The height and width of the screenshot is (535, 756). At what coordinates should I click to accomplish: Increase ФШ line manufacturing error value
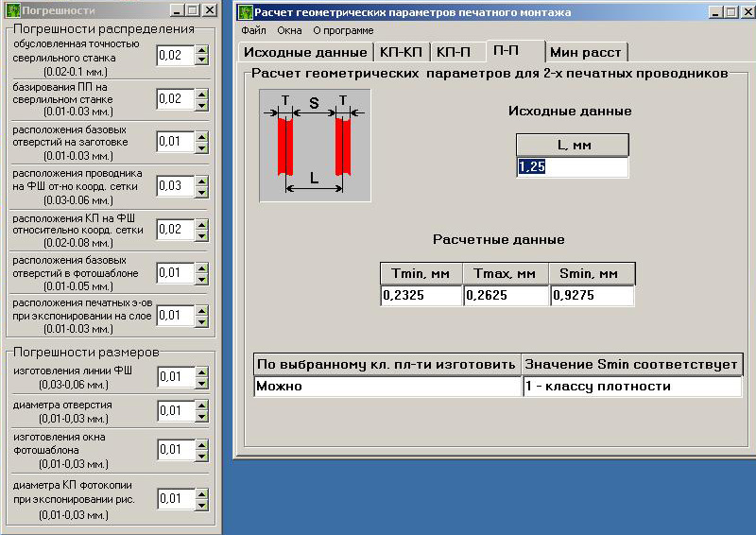point(201,372)
